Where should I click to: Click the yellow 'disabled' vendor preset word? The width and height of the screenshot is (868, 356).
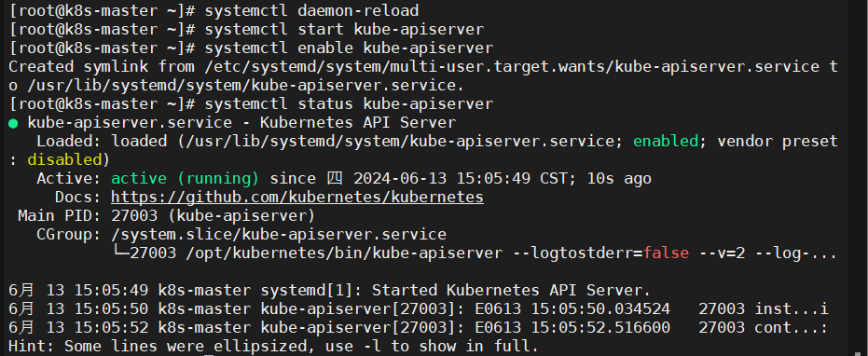64,160
